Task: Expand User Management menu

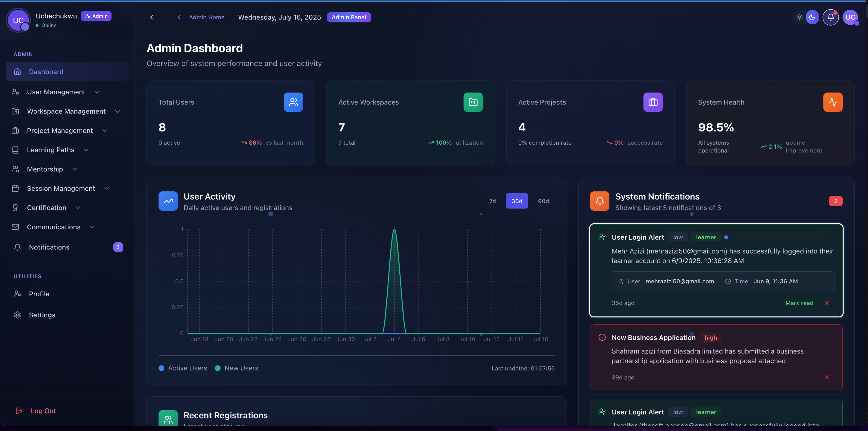Action: (x=56, y=92)
